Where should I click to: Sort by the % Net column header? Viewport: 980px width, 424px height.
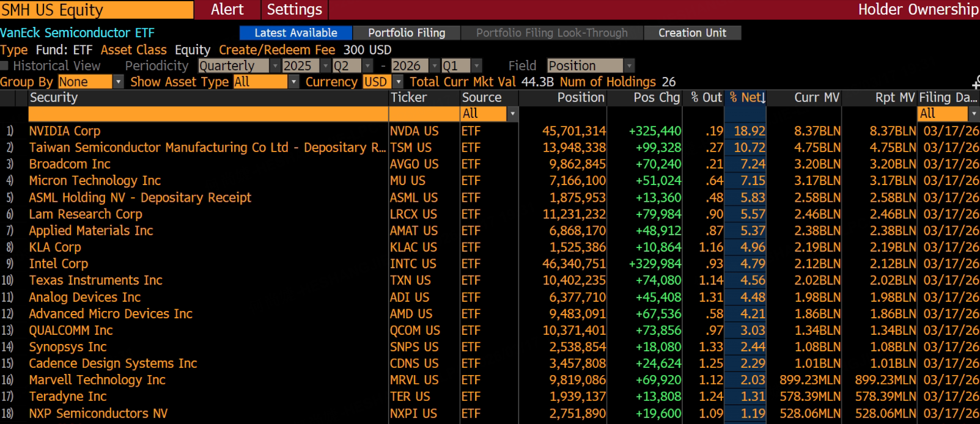tap(746, 98)
